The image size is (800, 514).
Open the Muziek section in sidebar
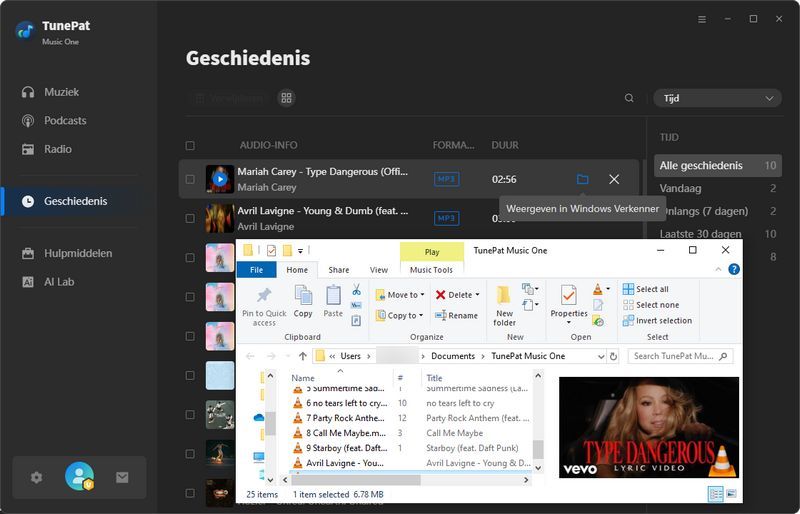[51, 92]
